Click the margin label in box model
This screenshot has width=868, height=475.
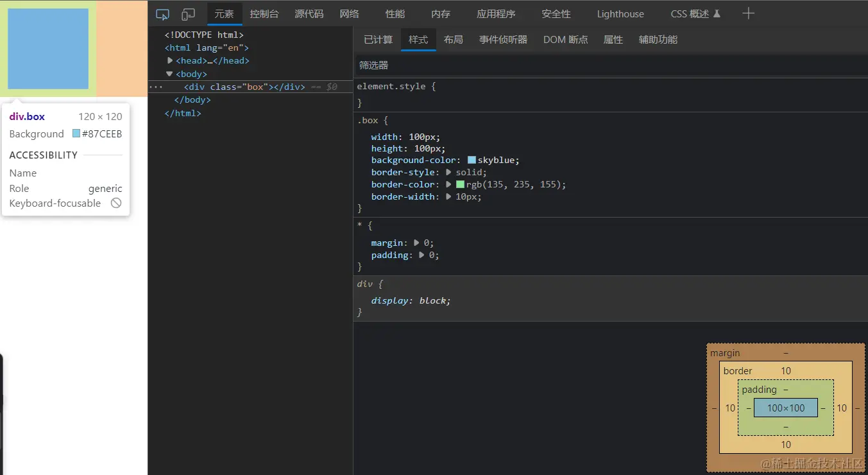tap(725, 353)
